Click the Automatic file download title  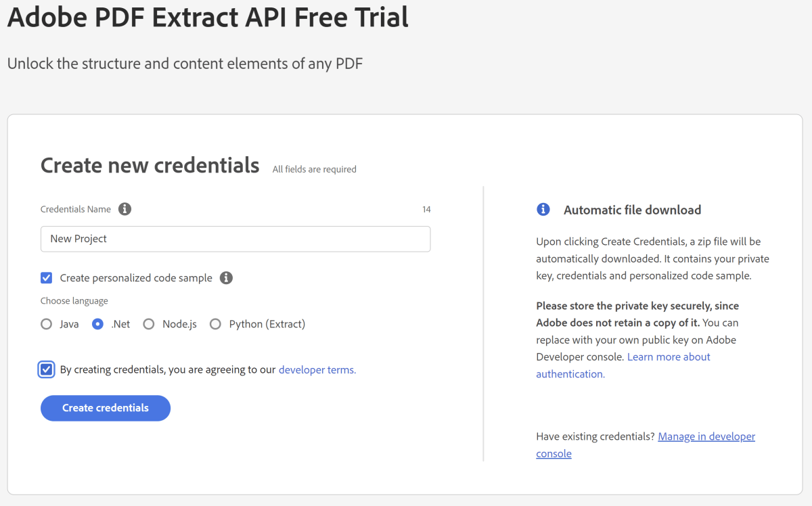633,210
